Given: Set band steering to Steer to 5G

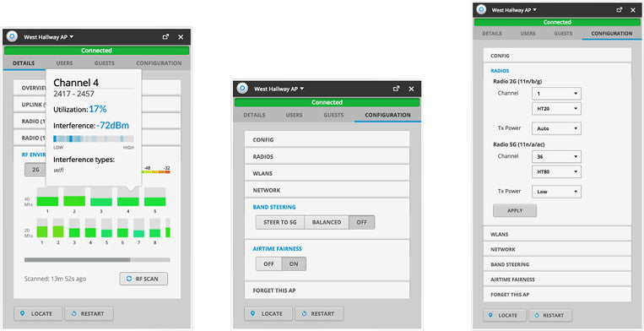Looking at the screenshot, I should point(279,222).
